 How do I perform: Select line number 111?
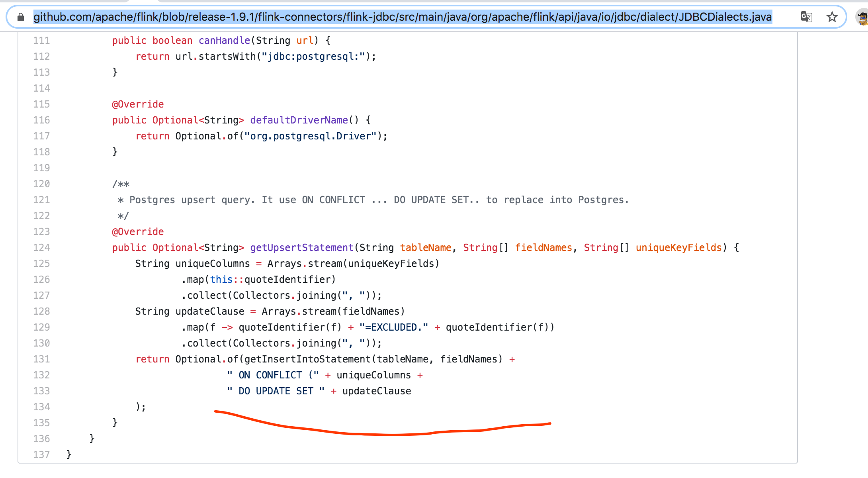tap(41, 41)
